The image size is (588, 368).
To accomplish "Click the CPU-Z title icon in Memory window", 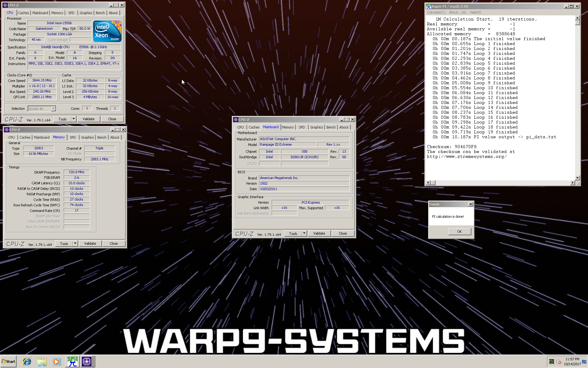I will click(7, 130).
